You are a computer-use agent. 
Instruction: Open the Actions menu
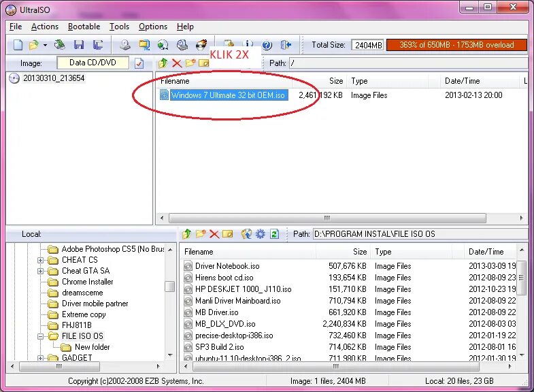click(x=45, y=27)
